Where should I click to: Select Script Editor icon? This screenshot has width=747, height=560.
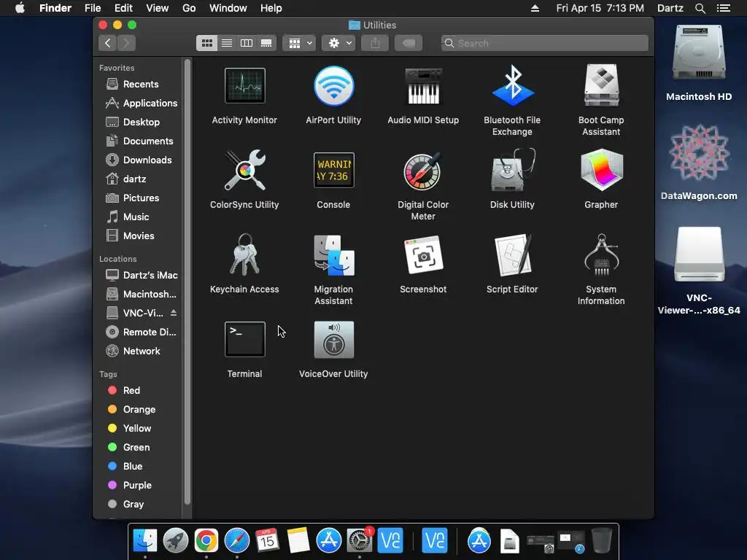pos(512,255)
